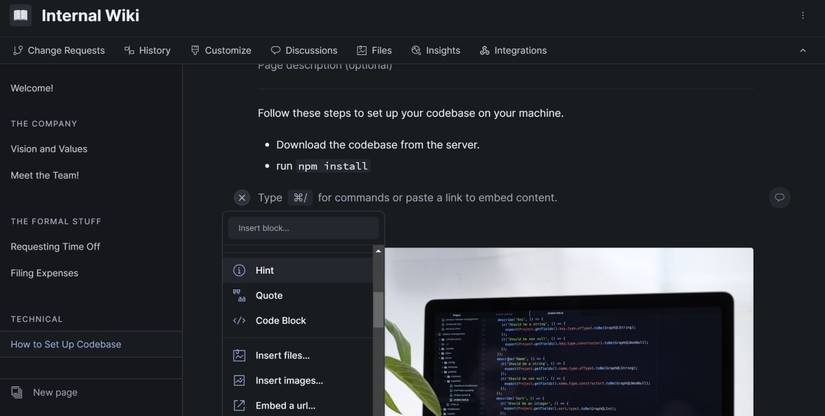Click the laptop code image
This screenshot has height=416, width=825.
569,332
